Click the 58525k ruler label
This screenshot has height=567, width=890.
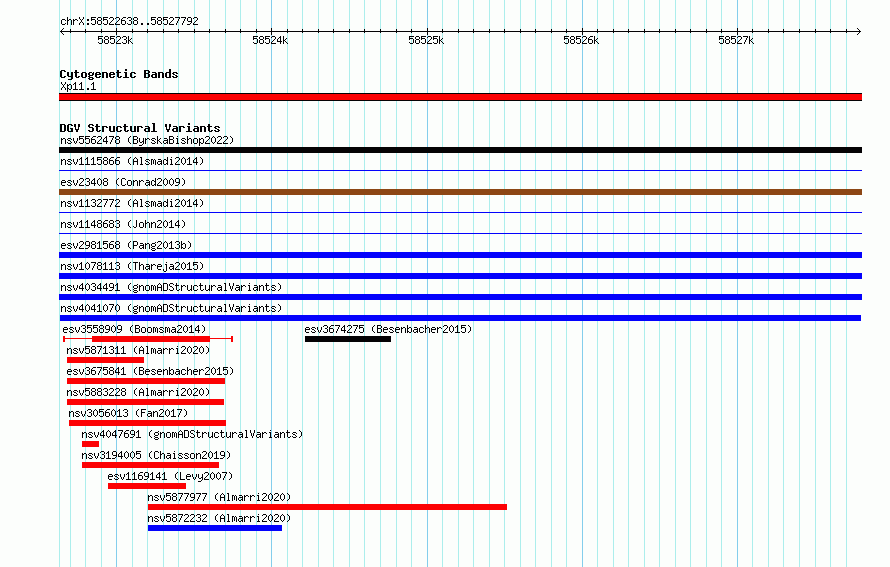click(426, 40)
